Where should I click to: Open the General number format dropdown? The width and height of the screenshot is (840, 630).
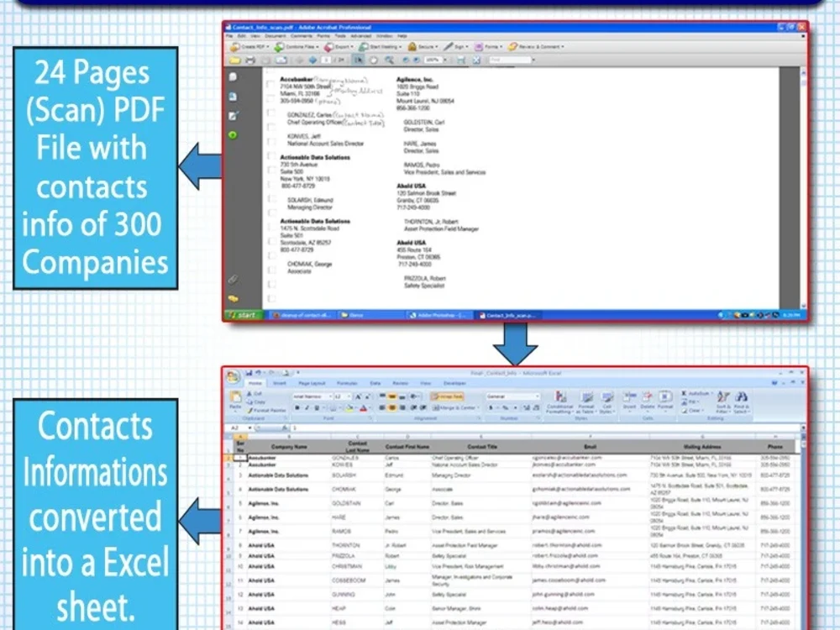coord(512,396)
